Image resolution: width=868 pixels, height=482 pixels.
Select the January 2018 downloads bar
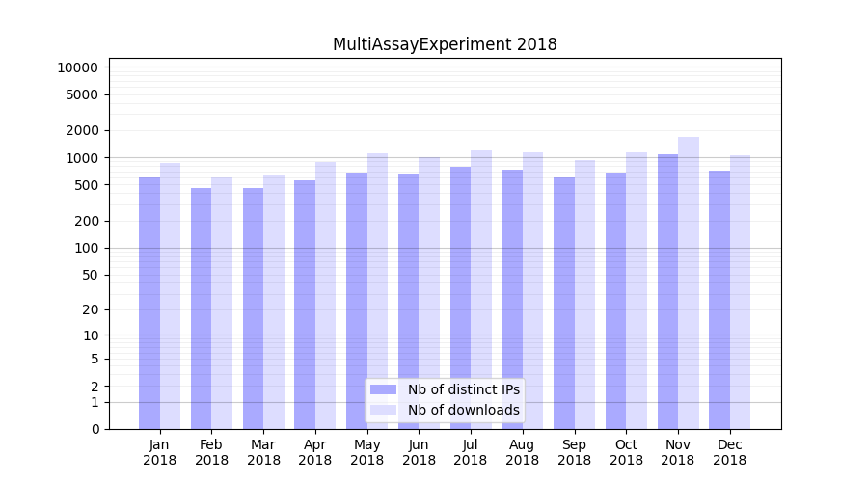(x=171, y=296)
